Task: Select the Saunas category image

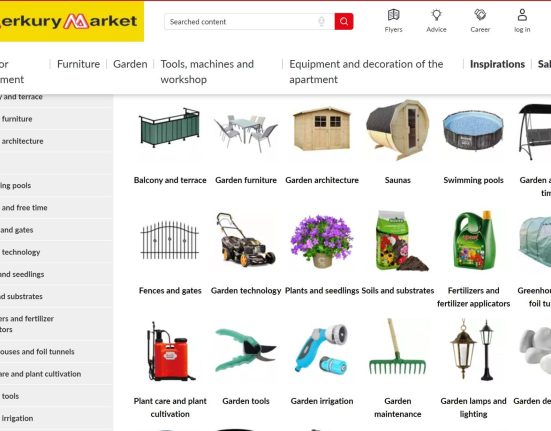Action: (397, 130)
